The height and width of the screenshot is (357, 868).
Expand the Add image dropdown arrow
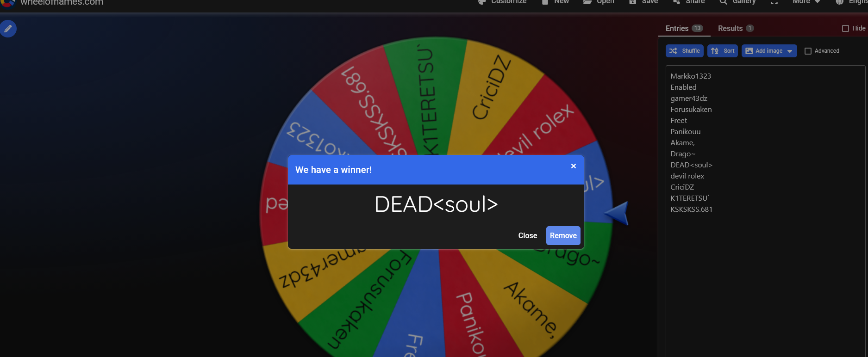tap(790, 51)
